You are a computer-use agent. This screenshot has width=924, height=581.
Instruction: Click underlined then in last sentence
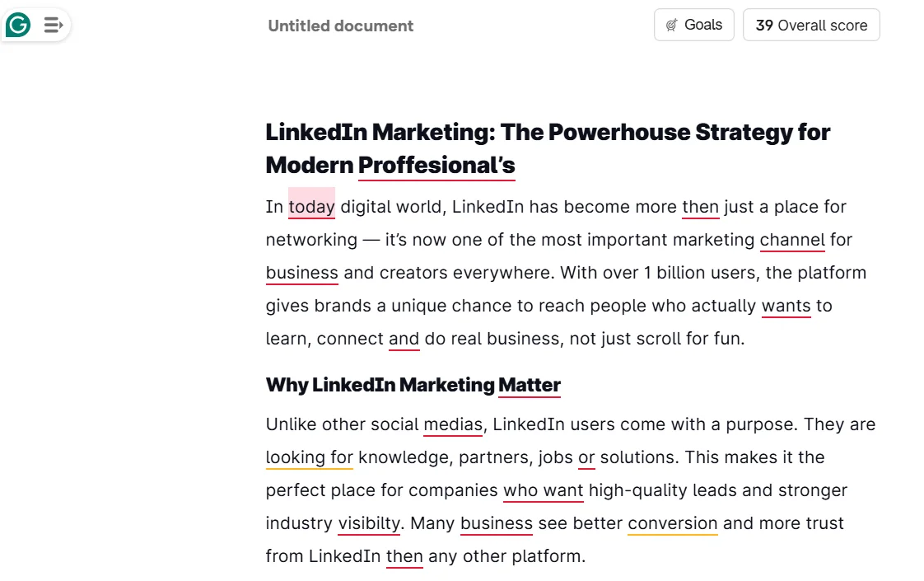pos(404,556)
